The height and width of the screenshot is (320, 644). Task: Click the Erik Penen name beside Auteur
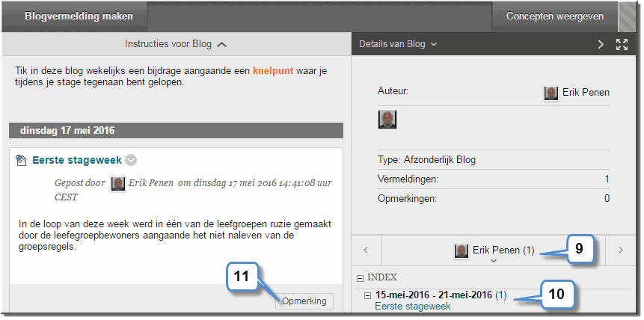[586, 93]
